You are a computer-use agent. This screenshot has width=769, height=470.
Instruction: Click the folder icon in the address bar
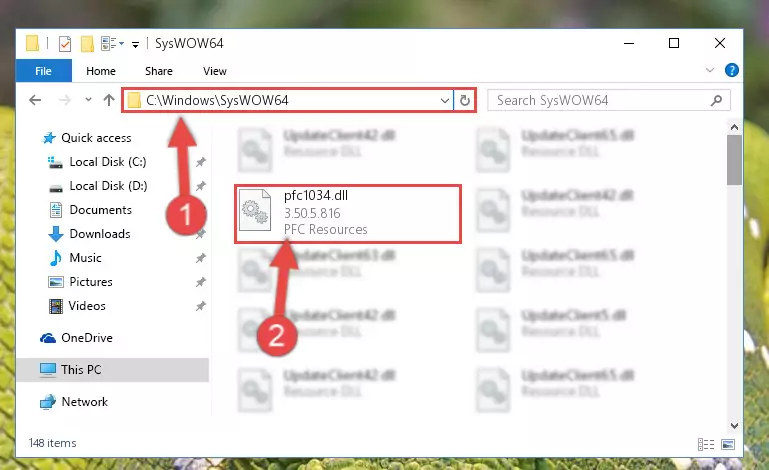tap(134, 101)
